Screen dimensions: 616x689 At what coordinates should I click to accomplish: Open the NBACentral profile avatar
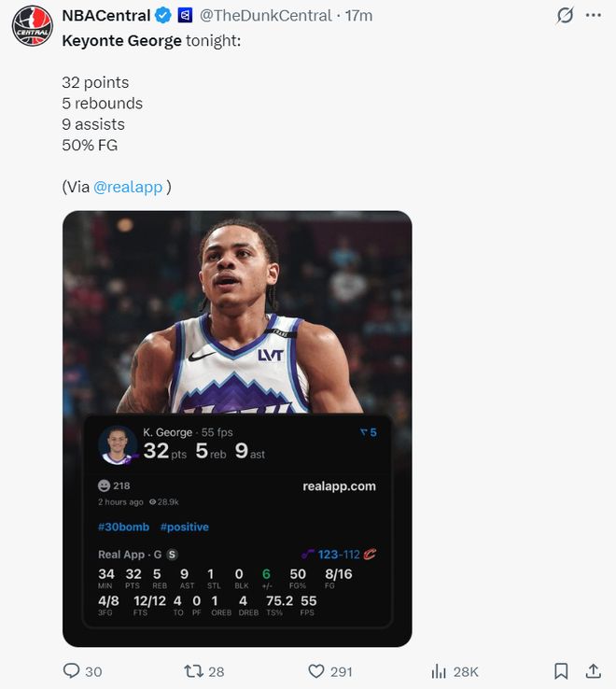tap(32, 25)
